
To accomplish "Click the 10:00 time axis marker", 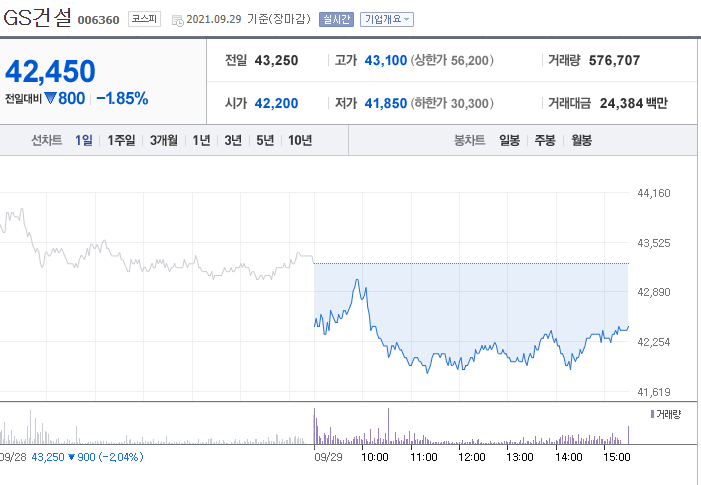I will (x=375, y=457).
